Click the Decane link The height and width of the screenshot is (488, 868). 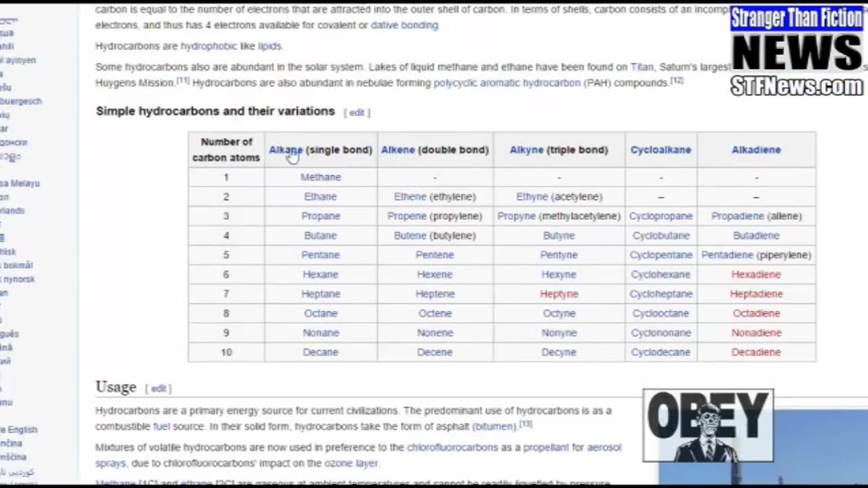click(x=321, y=352)
